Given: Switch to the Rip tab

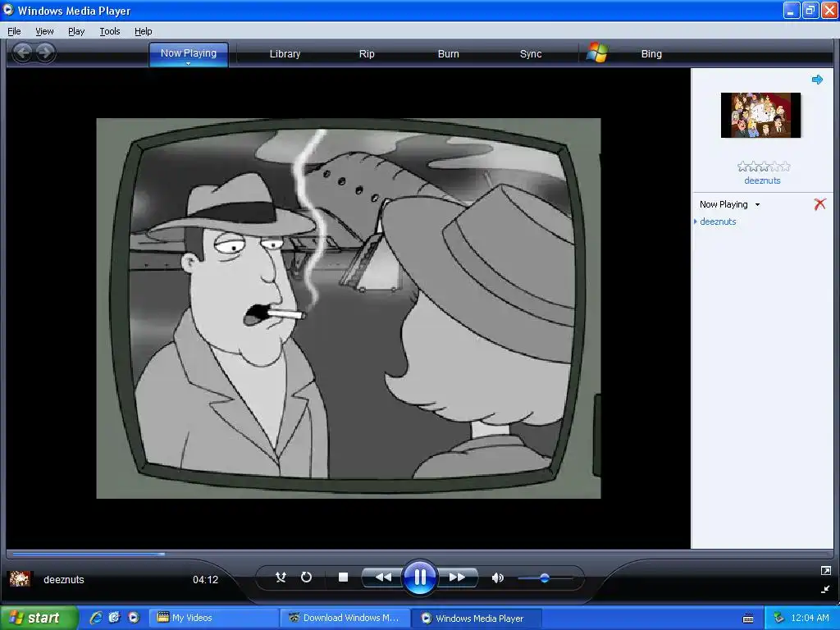Looking at the screenshot, I should [x=367, y=53].
